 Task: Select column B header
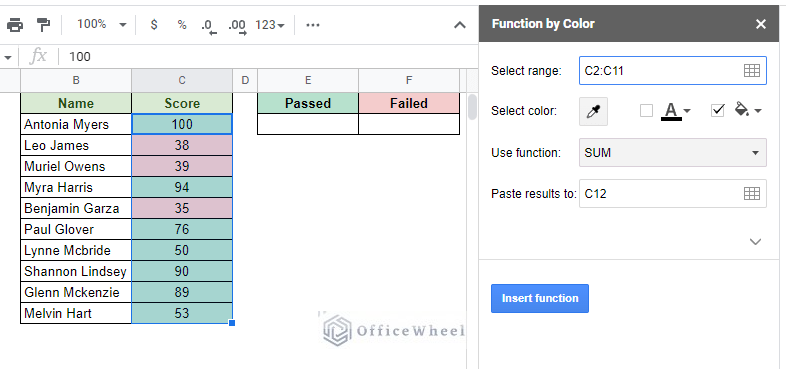pyautogui.click(x=76, y=80)
